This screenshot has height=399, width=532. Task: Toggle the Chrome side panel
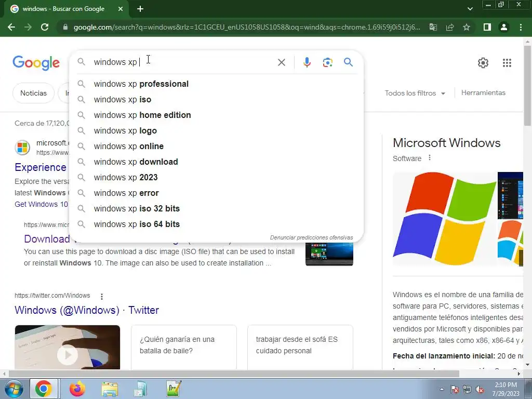click(x=487, y=27)
